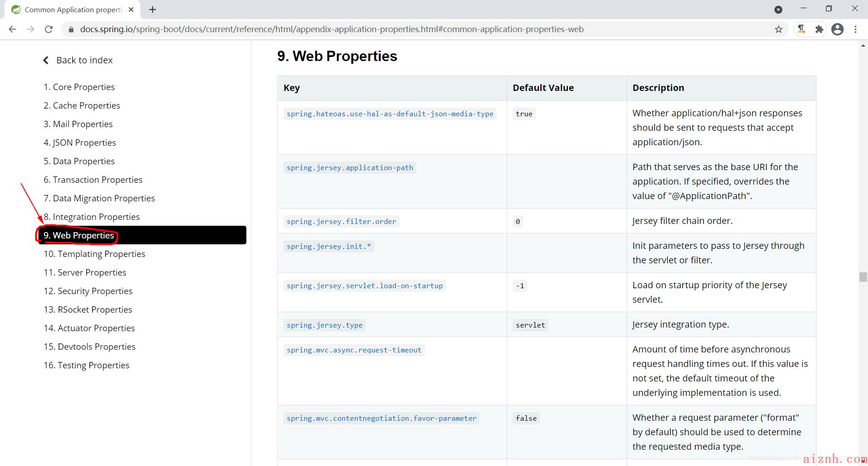Click the Key column header
This screenshot has width=868, height=466.
(292, 88)
